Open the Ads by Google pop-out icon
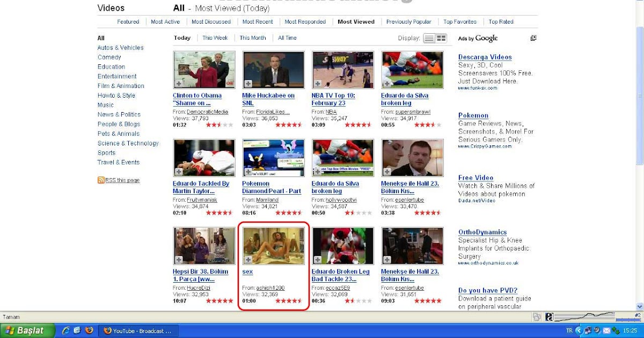This screenshot has width=644, height=338. (533, 38)
